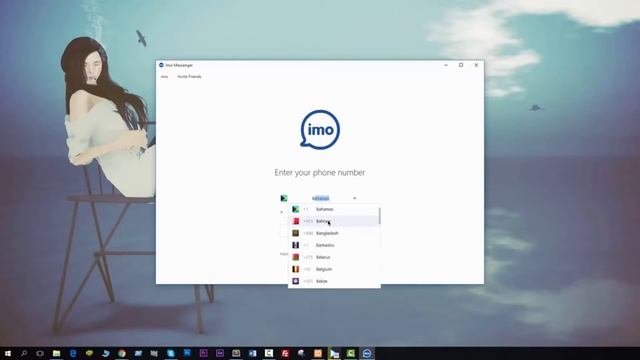640x360 pixels.
Task: Select Barbados in the country list
Action: pyautogui.click(x=334, y=245)
